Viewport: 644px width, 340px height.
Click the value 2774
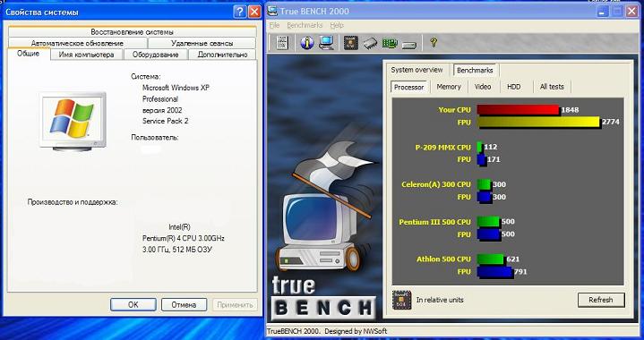(610, 123)
